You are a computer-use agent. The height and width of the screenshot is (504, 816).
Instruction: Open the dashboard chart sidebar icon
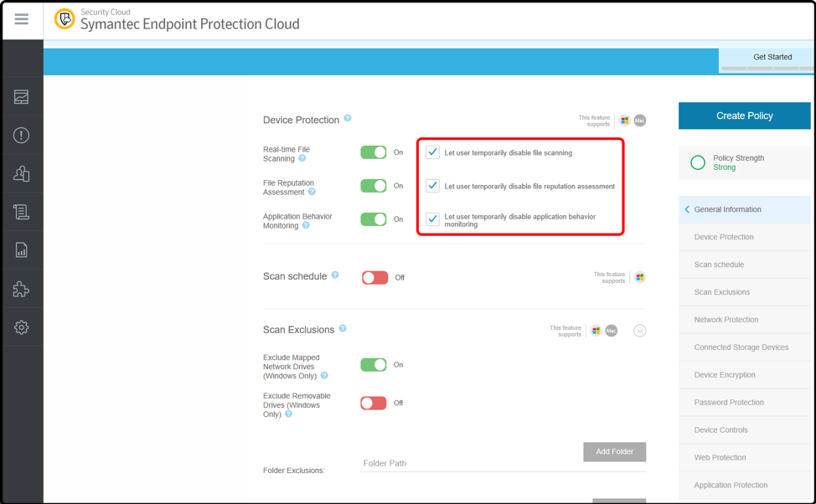[21, 97]
